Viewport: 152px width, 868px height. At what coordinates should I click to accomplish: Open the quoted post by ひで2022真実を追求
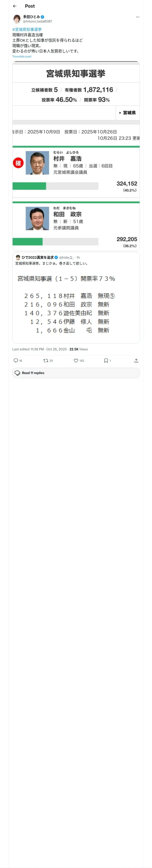(x=76, y=298)
